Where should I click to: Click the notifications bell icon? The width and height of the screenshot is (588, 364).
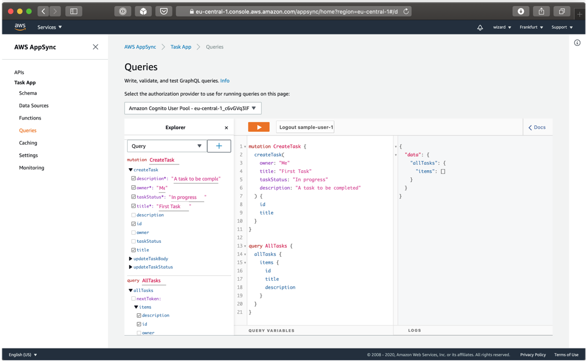tap(480, 27)
